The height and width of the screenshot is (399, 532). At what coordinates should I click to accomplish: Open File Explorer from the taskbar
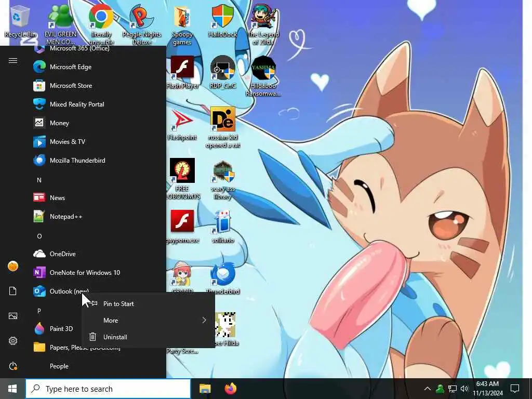pyautogui.click(x=205, y=389)
